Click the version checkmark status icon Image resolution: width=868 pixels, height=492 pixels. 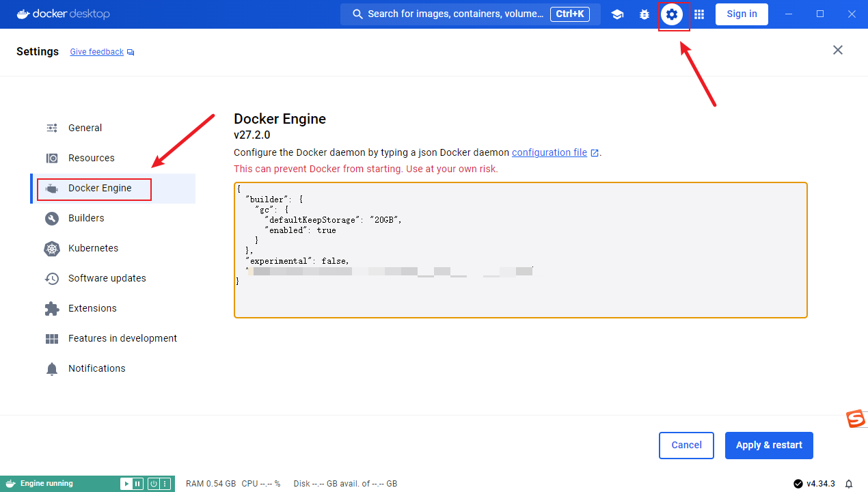point(798,484)
